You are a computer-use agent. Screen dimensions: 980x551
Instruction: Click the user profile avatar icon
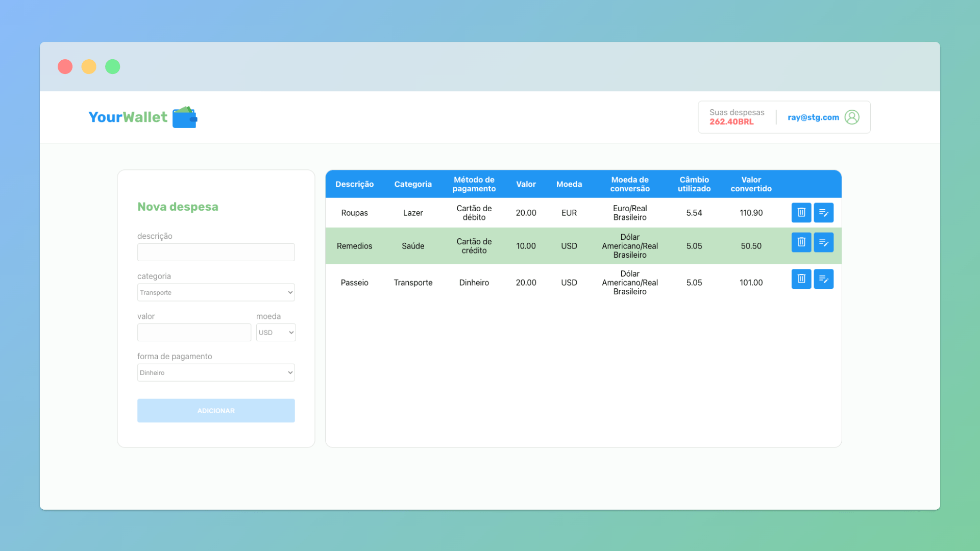click(851, 117)
